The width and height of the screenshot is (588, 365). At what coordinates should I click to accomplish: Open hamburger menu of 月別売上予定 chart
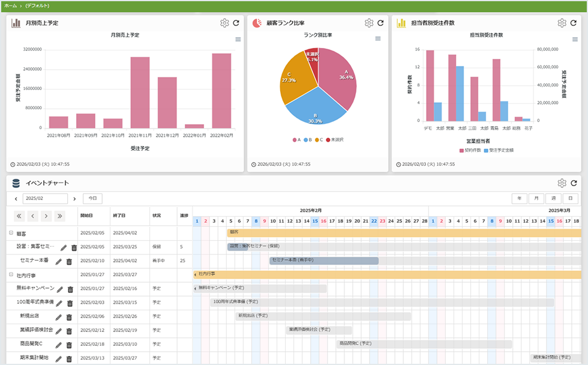click(x=238, y=39)
